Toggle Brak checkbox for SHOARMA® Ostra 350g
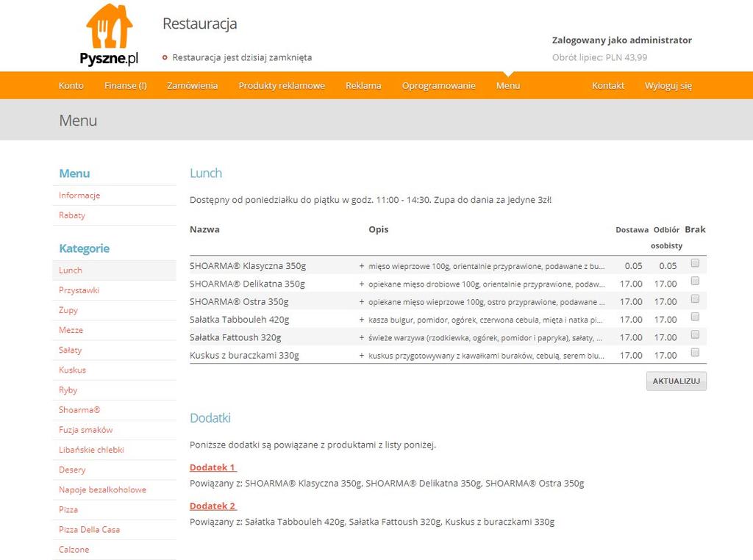Screen dimensions: 753x560 pyautogui.click(x=695, y=299)
